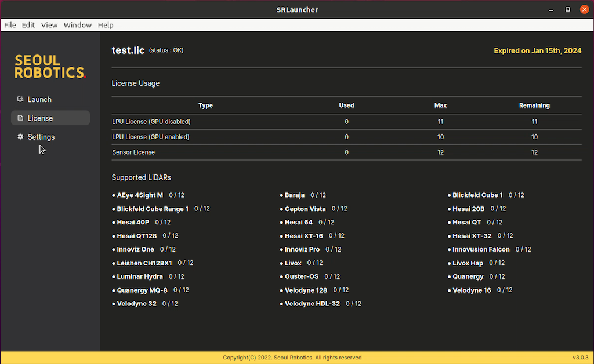Viewport: 594px width, 364px height.
Task: Click the test.lic license file name
Action: 128,50
